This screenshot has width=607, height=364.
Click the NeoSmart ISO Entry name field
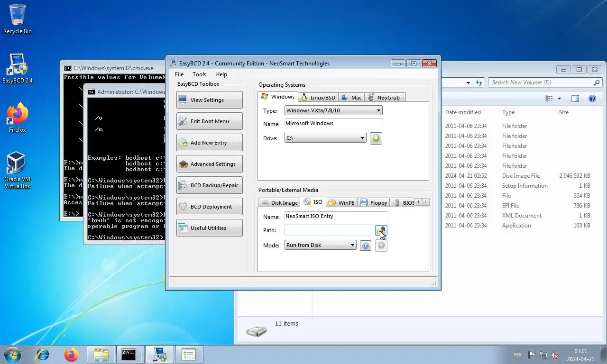coord(336,217)
